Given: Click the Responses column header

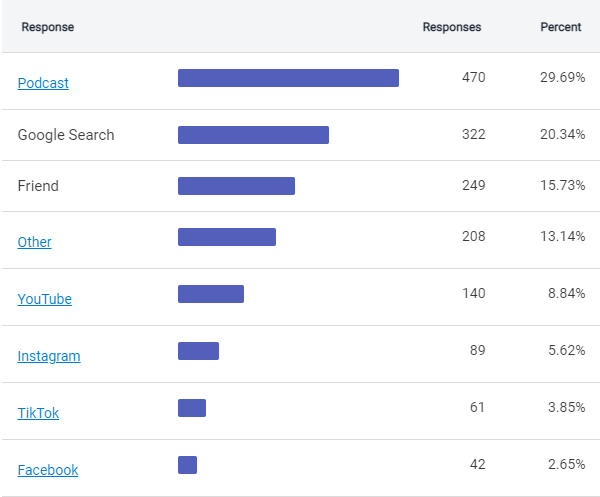Looking at the screenshot, I should [451, 27].
